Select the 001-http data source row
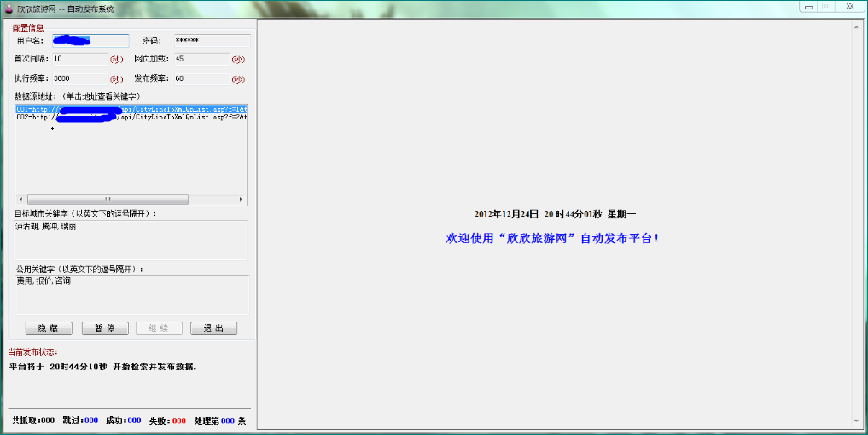Viewport: 868px width, 435px height. (131, 109)
